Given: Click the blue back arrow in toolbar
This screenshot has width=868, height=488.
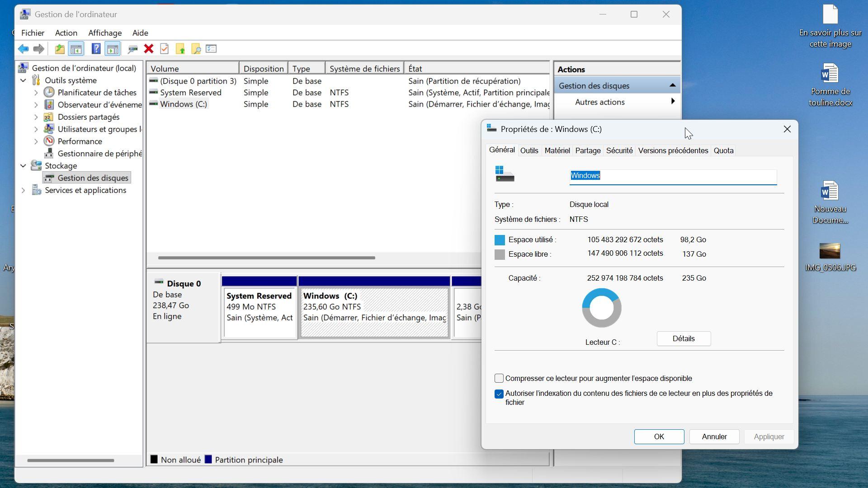Looking at the screenshot, I should (23, 49).
